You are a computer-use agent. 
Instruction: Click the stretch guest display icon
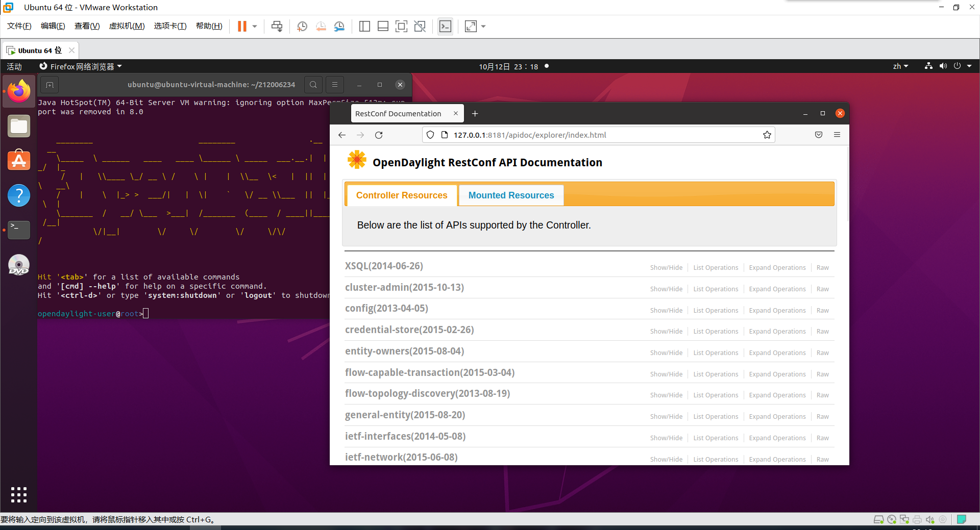click(471, 27)
